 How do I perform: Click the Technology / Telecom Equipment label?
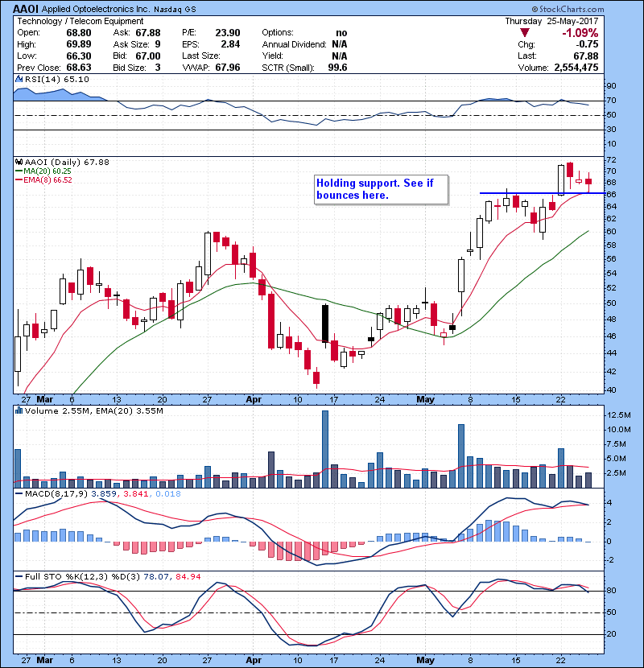tap(80, 21)
